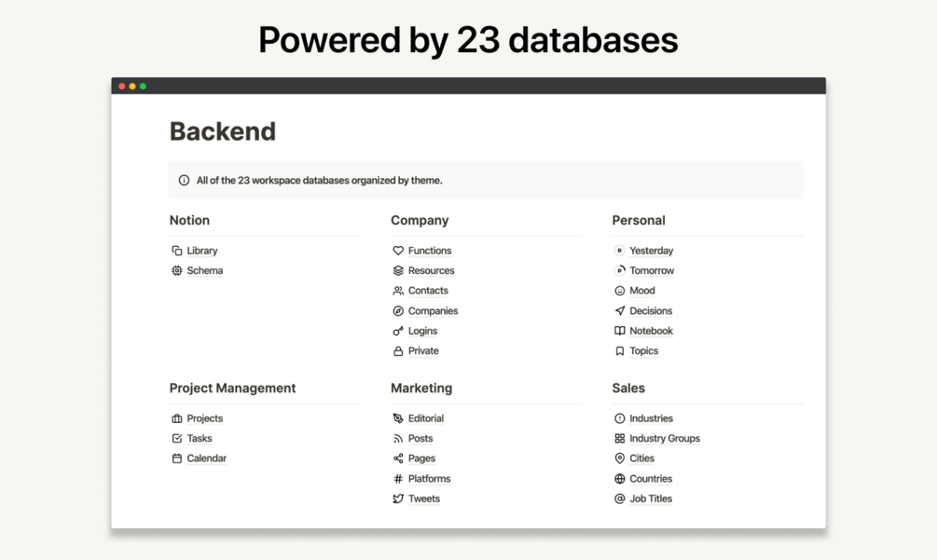The image size is (937, 560).
Task: Click the hashtag icon beside Platforms
Action: pyautogui.click(x=398, y=479)
